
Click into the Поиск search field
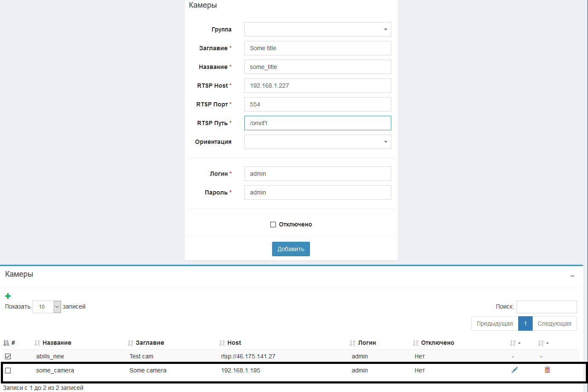click(x=546, y=306)
